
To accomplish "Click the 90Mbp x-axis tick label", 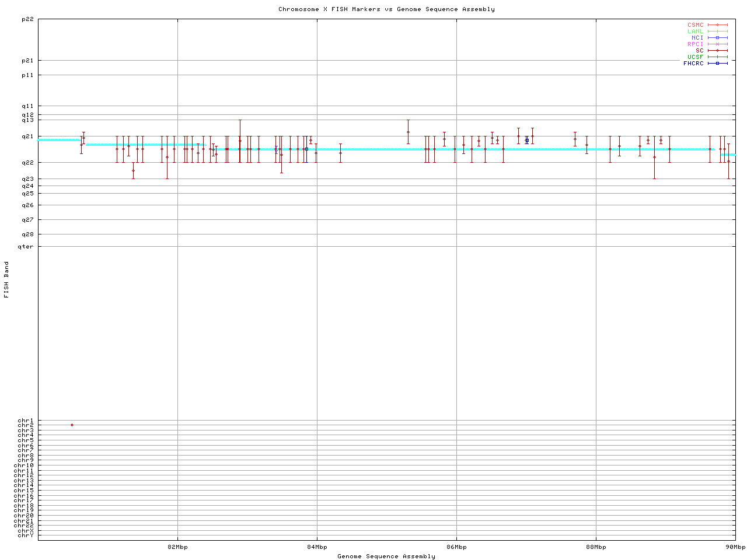I will click(x=735, y=547).
